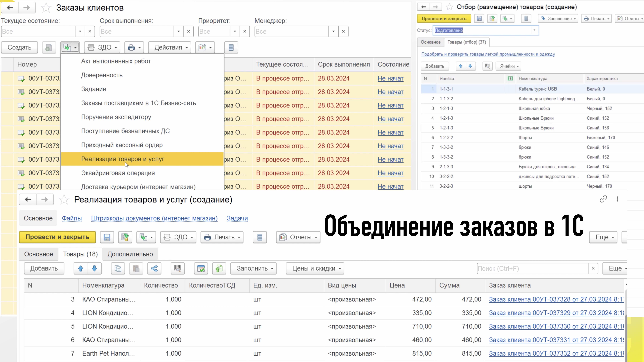The width and height of the screenshot is (644, 362).
Task: Open 'Действия' dropdown in Заказы клиентов
Action: (x=170, y=47)
